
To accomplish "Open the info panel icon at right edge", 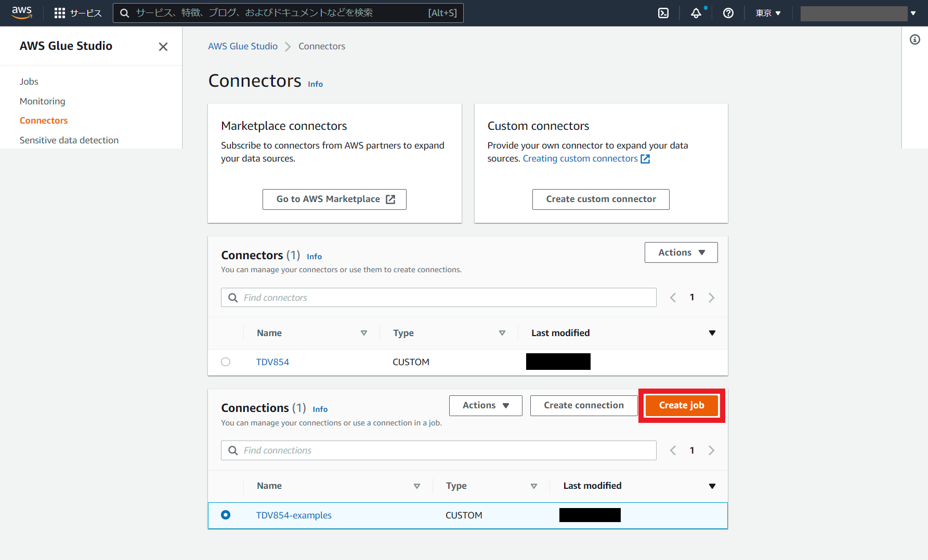I will (915, 39).
